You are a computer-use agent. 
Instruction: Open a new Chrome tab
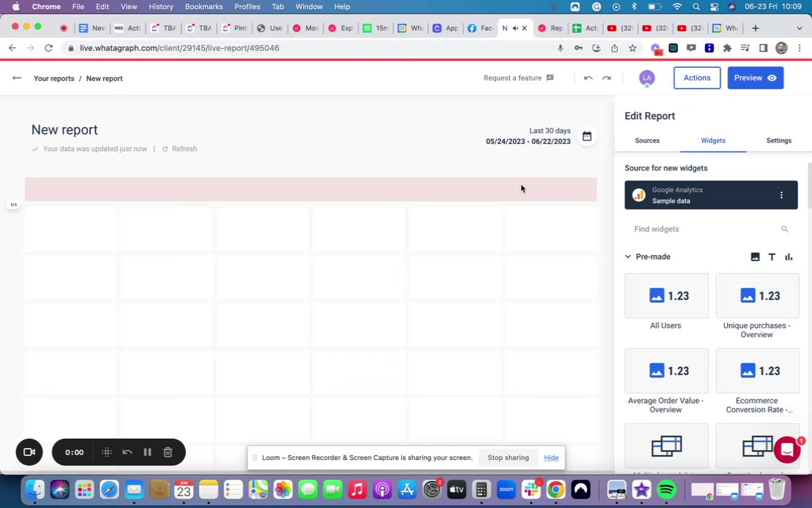tap(756, 28)
